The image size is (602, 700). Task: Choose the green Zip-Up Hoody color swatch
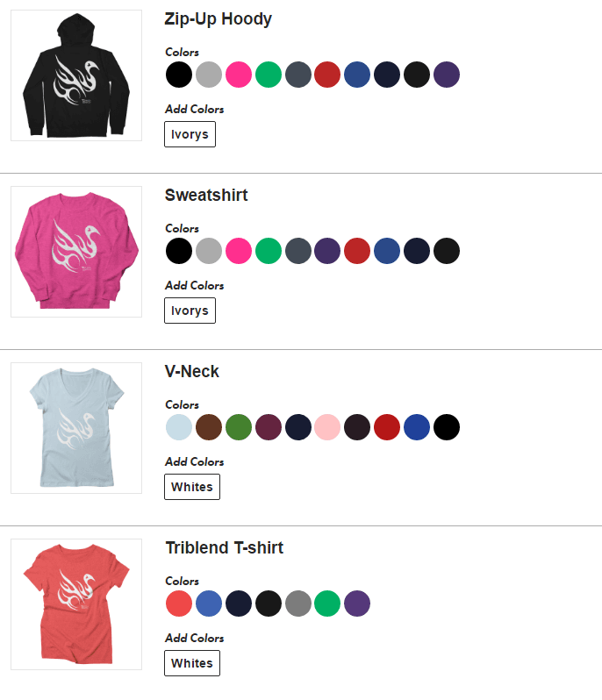(269, 75)
